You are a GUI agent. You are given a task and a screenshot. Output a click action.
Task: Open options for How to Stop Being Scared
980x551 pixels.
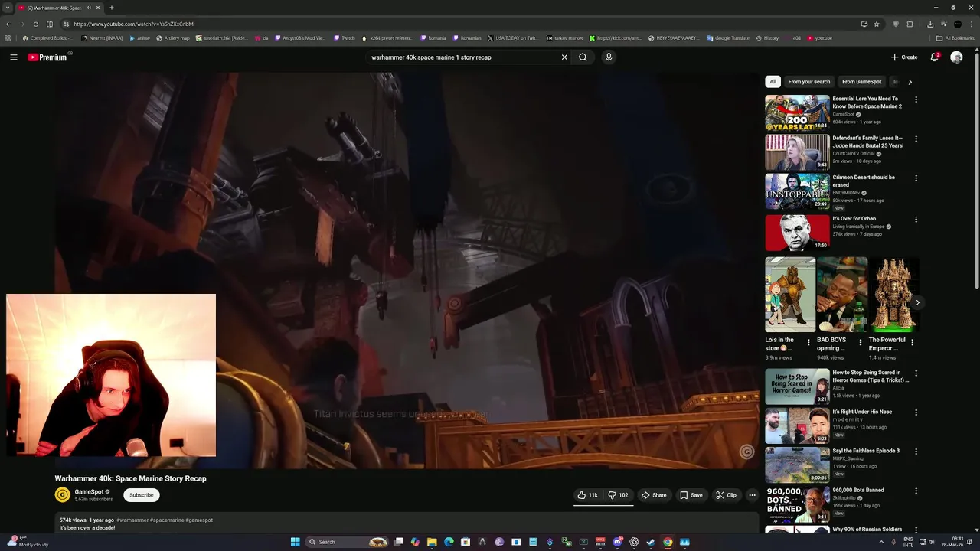point(916,373)
